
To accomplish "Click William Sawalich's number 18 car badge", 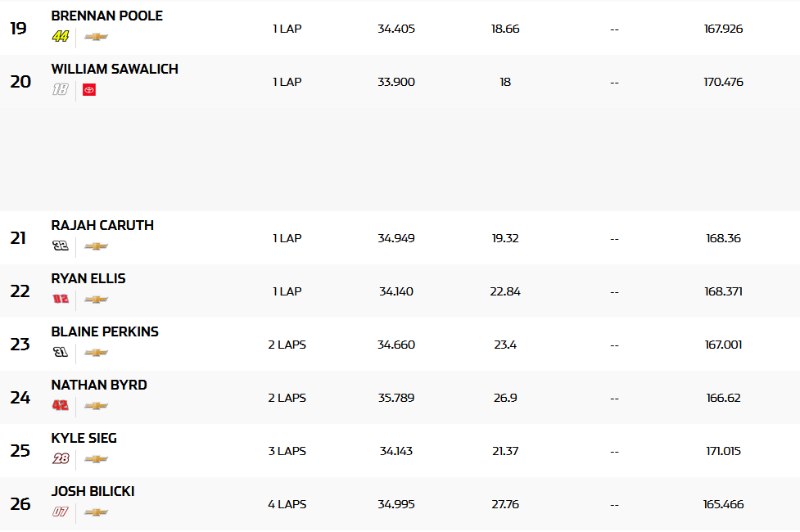I will pyautogui.click(x=61, y=90).
